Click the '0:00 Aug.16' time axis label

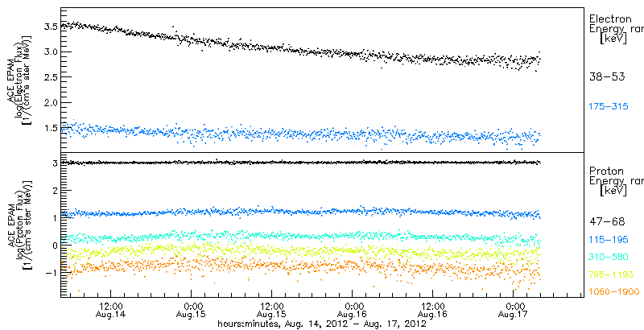352,311
